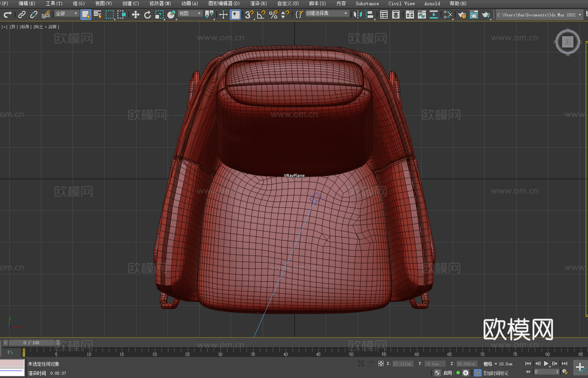
Task: Click Use Pivot Point Center icon
Action: tap(209, 14)
